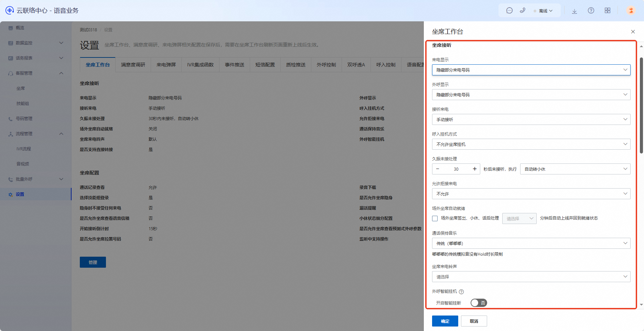Increase the 久振未接处理 seconds with plus
The width and height of the screenshot is (644, 331).
click(x=475, y=169)
